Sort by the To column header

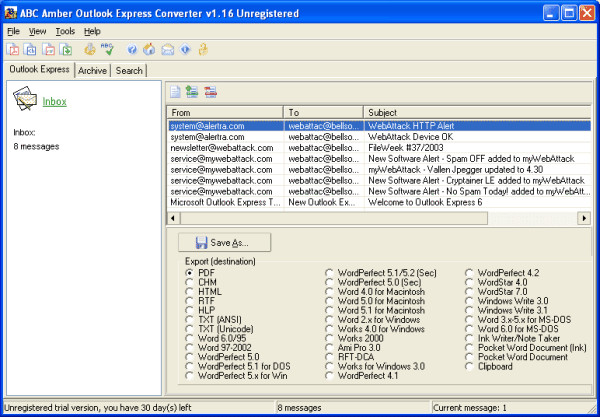click(323, 112)
